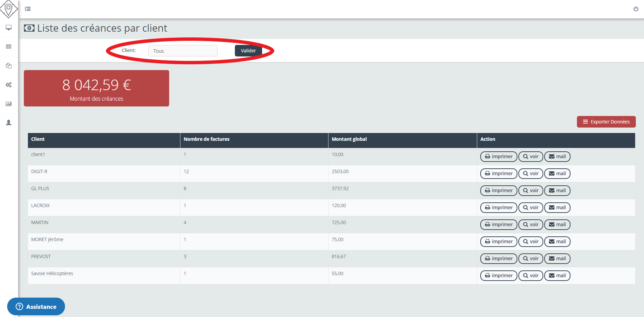Expand the Exporter Données menu
Viewport: 644px width, 317px height.
606,122
